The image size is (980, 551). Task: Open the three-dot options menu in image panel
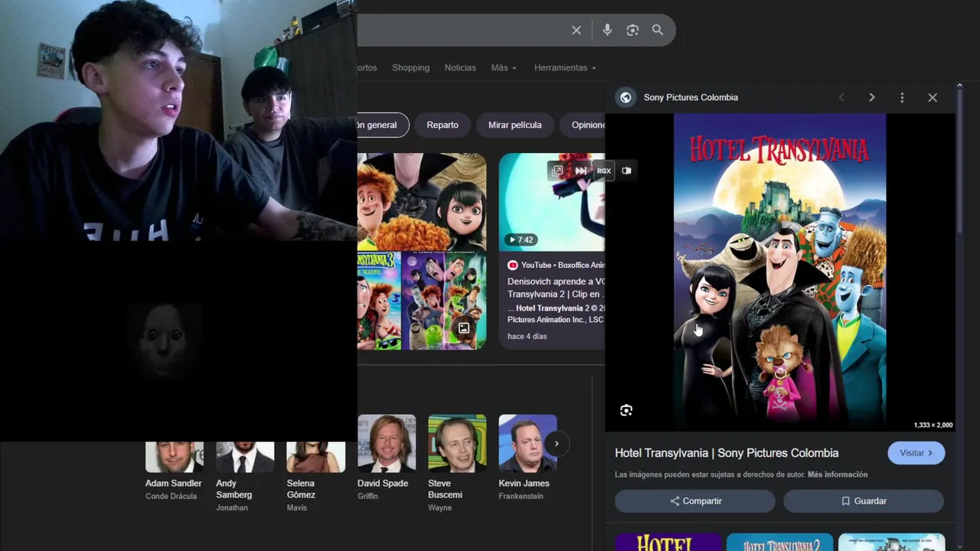(902, 97)
